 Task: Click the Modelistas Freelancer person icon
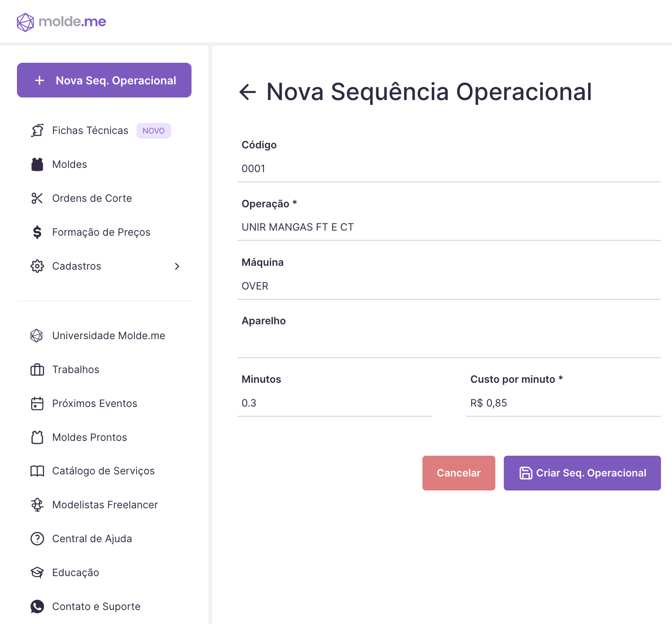pos(37,505)
